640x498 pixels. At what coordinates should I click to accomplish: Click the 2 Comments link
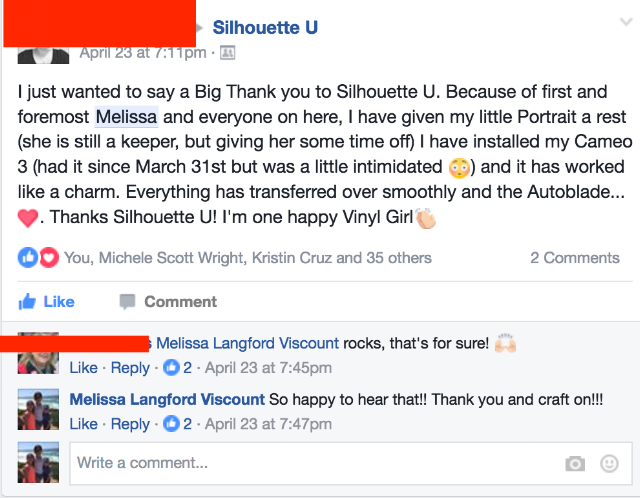tap(574, 257)
